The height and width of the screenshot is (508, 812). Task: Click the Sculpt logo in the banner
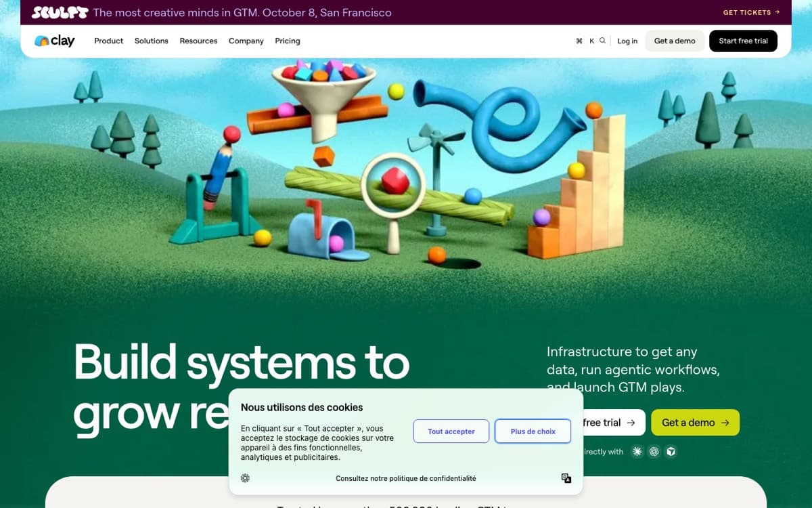[60, 12]
